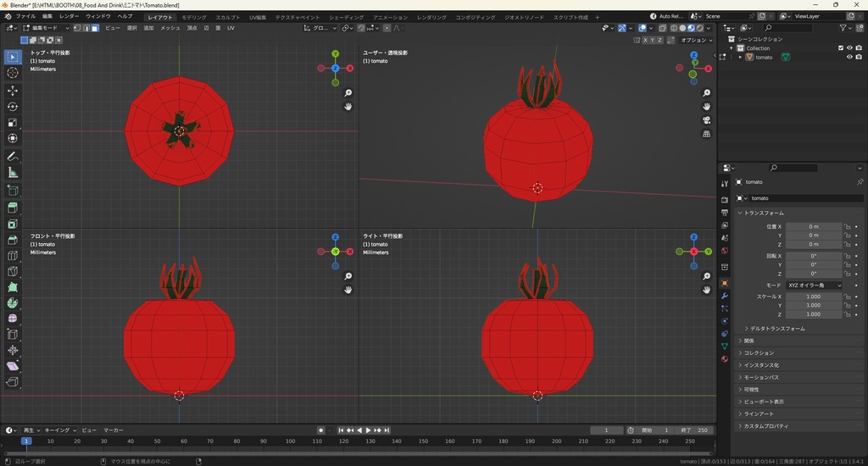Image resolution: width=868 pixels, height=466 pixels.
Task: Uncheck the Collection exclude checkbox
Action: pyautogui.click(x=841, y=48)
